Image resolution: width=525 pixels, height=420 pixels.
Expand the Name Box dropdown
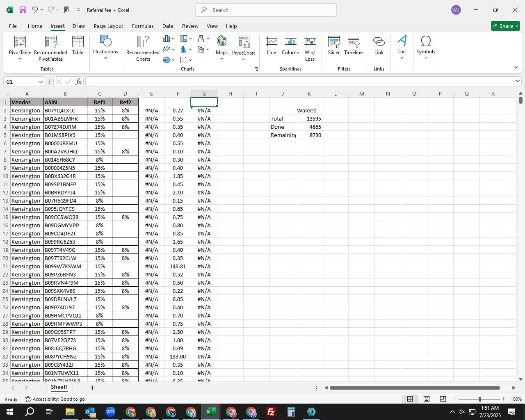(40, 82)
